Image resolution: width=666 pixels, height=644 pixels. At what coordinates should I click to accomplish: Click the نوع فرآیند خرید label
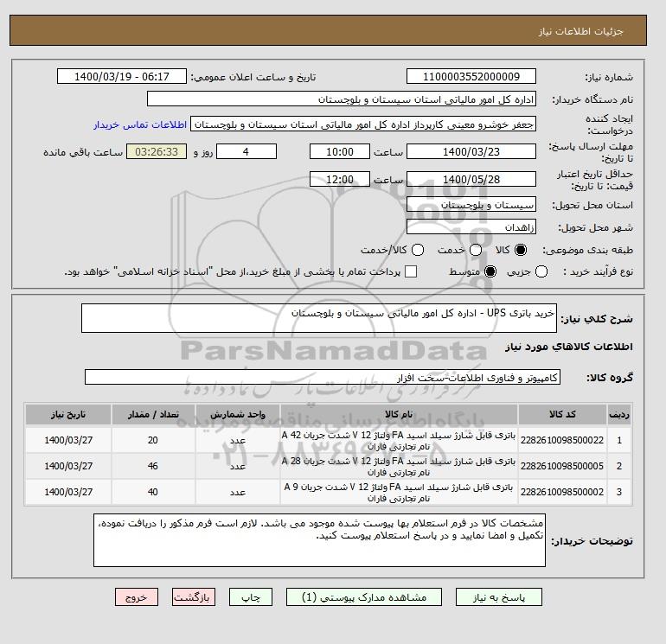pos(598,271)
